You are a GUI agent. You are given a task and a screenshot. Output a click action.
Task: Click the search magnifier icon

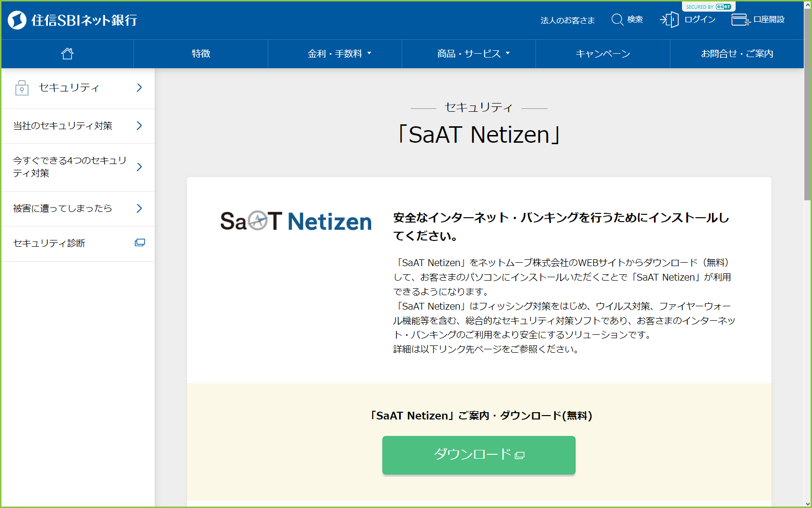pyautogui.click(x=617, y=19)
